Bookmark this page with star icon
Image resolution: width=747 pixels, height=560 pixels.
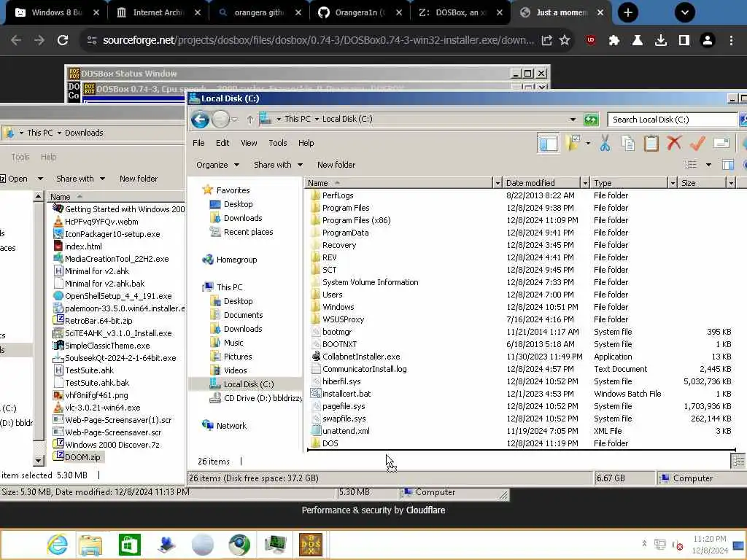click(x=565, y=40)
